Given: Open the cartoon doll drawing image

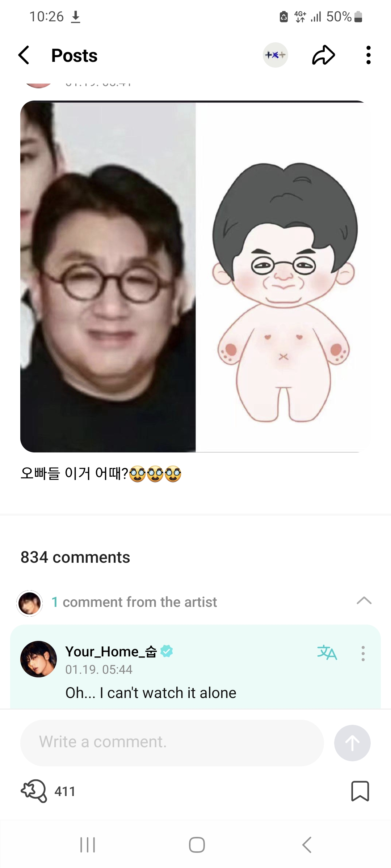Looking at the screenshot, I should coord(283,277).
